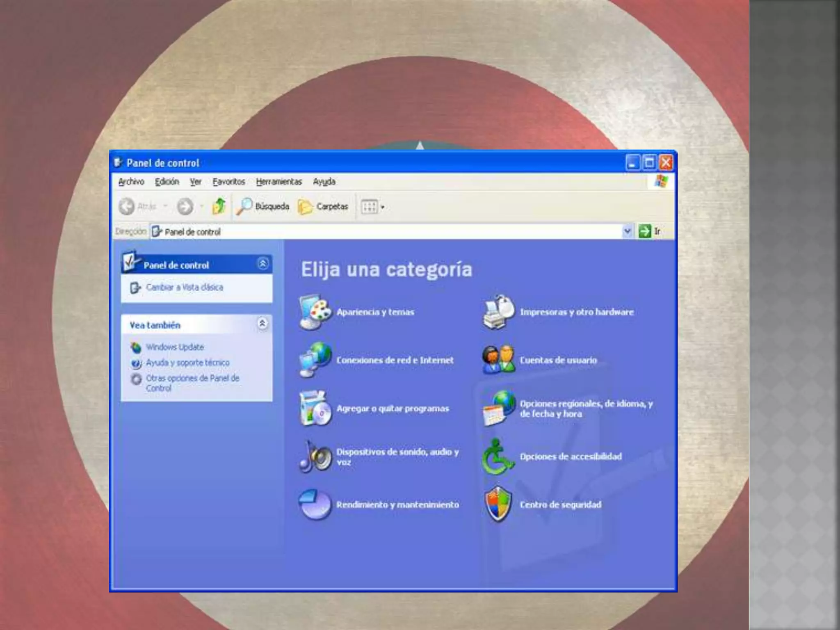The height and width of the screenshot is (630, 840).
Task: Click Cambiar a Vista clásica link
Action: (x=184, y=287)
